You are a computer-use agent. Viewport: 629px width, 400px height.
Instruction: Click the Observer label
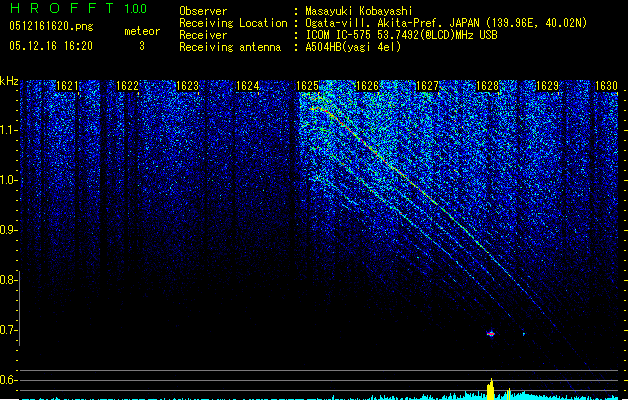pos(203,11)
